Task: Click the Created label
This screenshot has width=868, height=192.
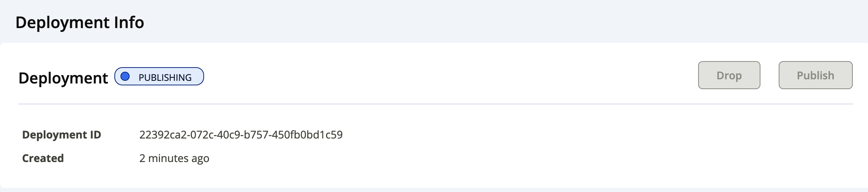Action: pyautogui.click(x=43, y=158)
